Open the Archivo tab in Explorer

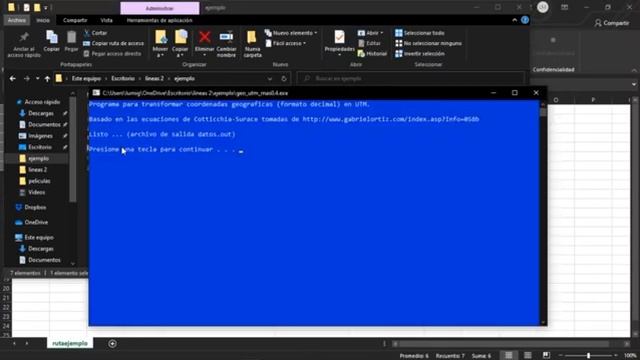[17, 20]
